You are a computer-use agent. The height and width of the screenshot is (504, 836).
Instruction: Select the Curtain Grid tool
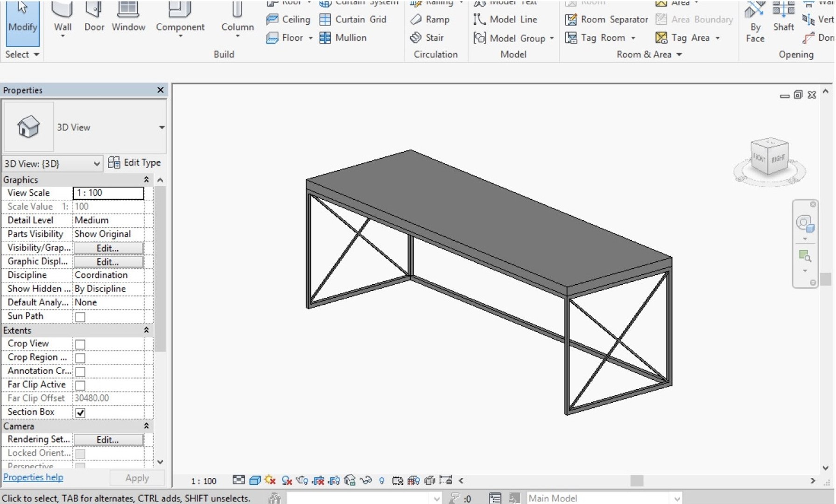tap(353, 20)
